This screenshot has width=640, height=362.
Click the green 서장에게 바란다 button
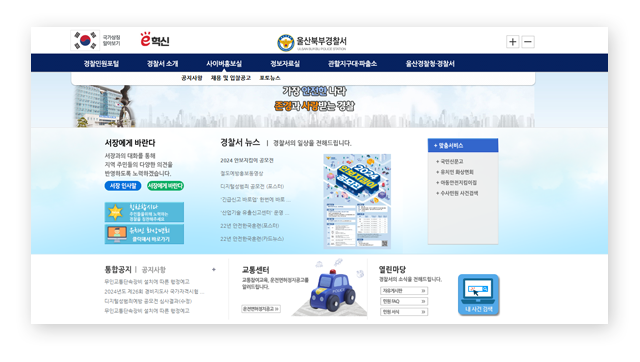(165, 186)
